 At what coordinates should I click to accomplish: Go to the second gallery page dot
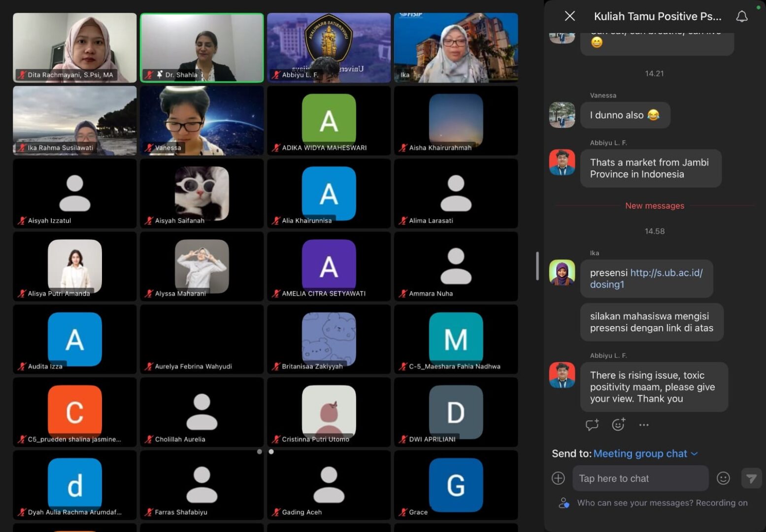[271, 452]
